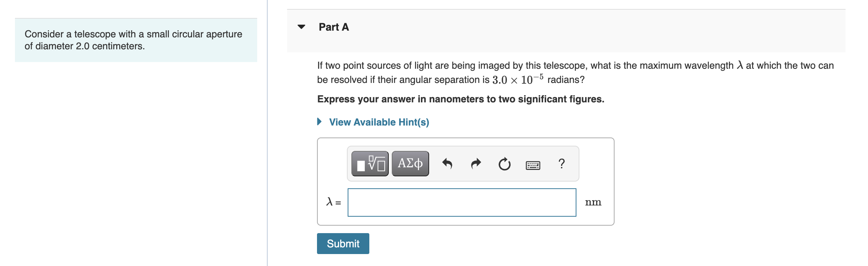
Task: Open the View Available Hint(s) link
Action: [379, 122]
